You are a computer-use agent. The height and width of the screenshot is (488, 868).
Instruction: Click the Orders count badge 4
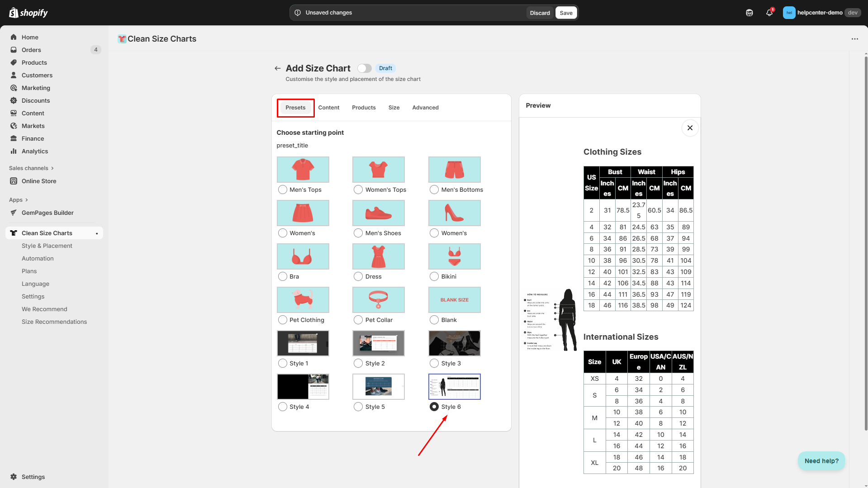click(x=96, y=50)
